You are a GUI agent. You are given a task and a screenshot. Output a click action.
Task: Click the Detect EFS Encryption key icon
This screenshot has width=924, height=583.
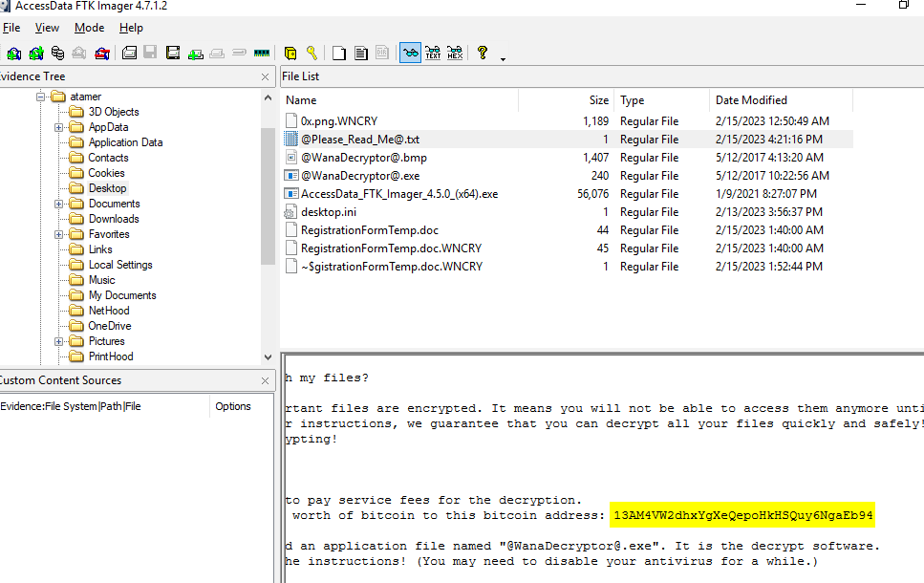pos(312,54)
